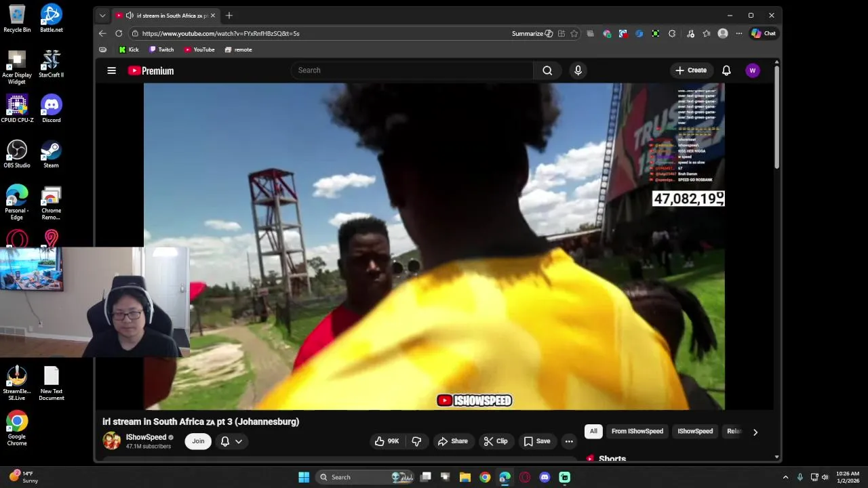The image size is (868, 488).
Task: Open the Kick bookmark
Action: (128, 49)
